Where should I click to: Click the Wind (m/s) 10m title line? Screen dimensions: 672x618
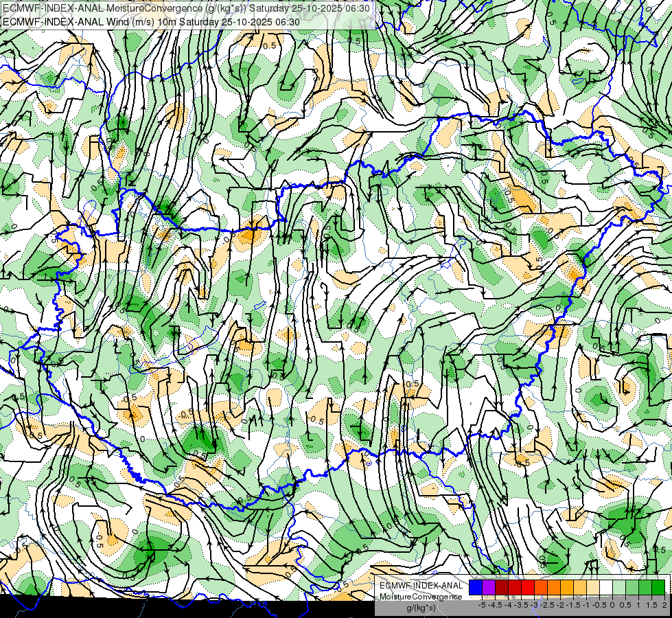pyautogui.click(x=151, y=21)
